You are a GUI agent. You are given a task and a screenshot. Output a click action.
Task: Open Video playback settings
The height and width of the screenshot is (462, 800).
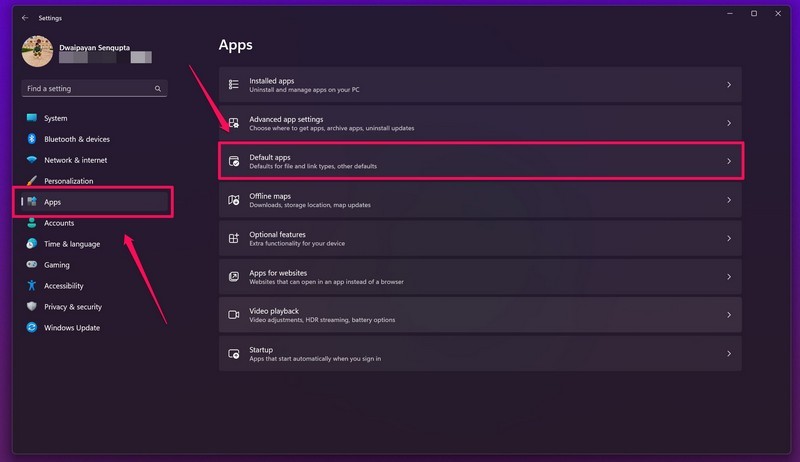[480, 315]
